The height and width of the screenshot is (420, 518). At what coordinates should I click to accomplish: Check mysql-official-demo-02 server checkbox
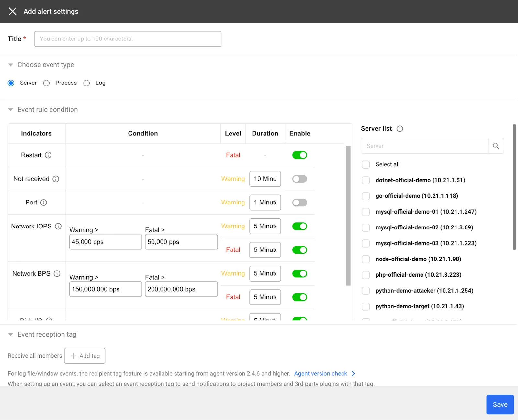366,227
